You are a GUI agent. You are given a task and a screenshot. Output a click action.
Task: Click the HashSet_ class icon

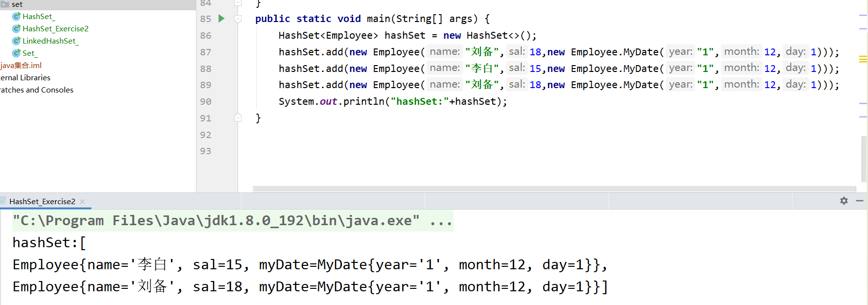(16, 17)
